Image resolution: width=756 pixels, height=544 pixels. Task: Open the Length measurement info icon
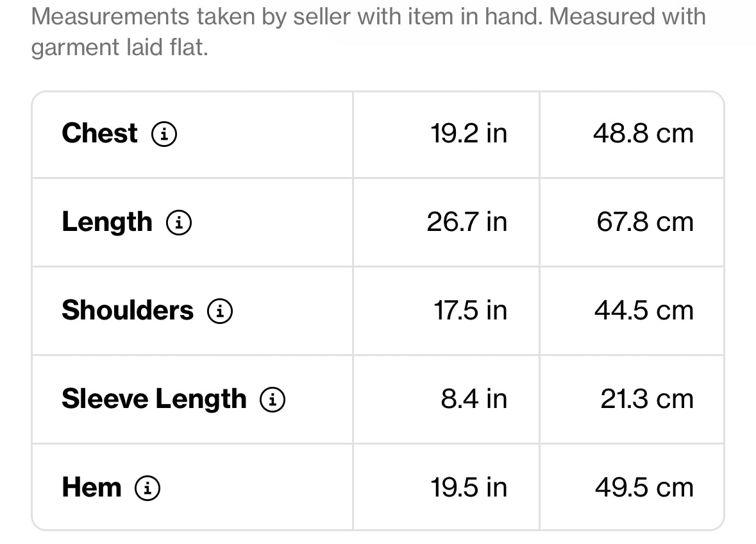click(x=179, y=223)
